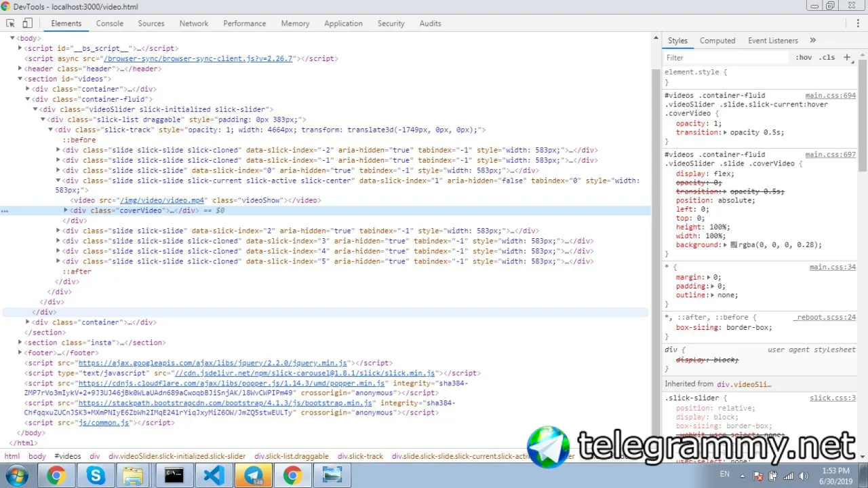Follow the js/common.js script link
Image resolution: width=868 pixels, height=488 pixels.
103,423
